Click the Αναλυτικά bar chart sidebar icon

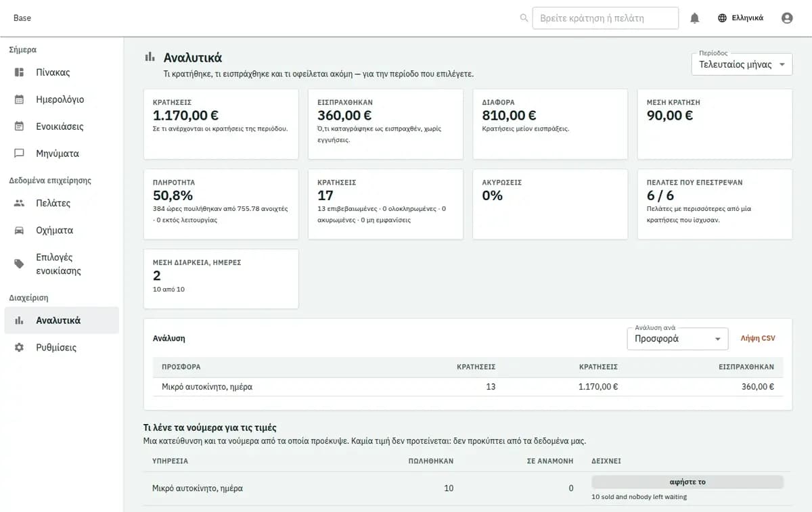pyautogui.click(x=20, y=321)
